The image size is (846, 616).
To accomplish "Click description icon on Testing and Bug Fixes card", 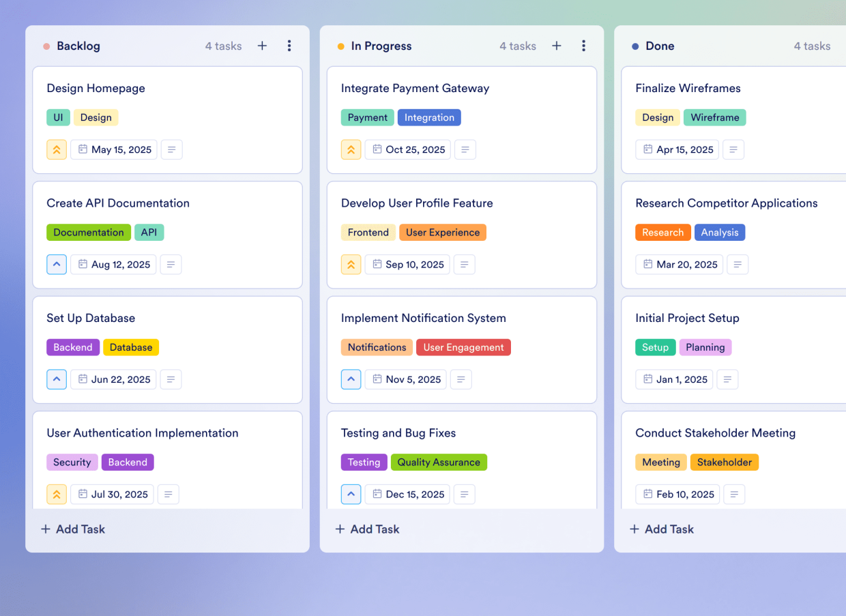I will tap(465, 494).
